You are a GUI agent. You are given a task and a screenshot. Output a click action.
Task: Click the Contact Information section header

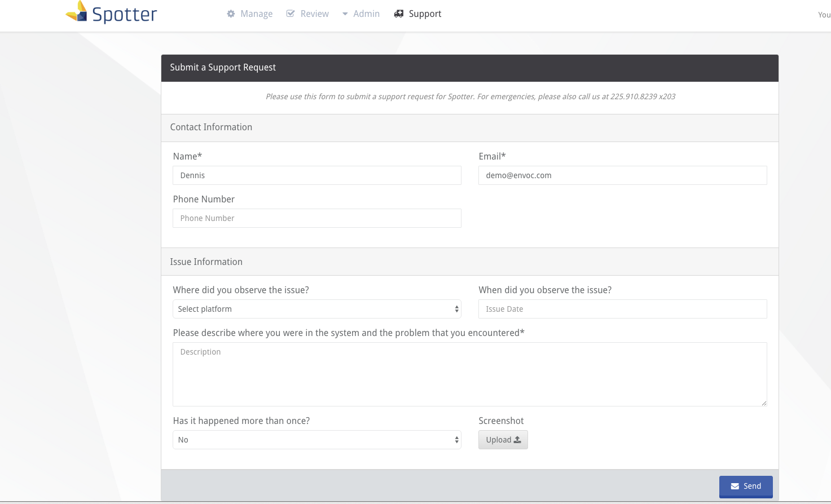click(470, 127)
